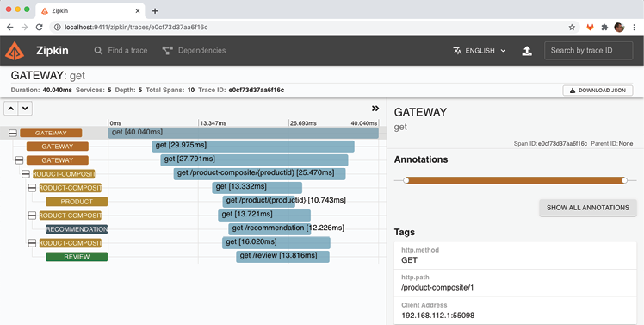Click the upload JSON icon
Image resolution: width=644 pixels, height=325 pixels.
point(527,51)
